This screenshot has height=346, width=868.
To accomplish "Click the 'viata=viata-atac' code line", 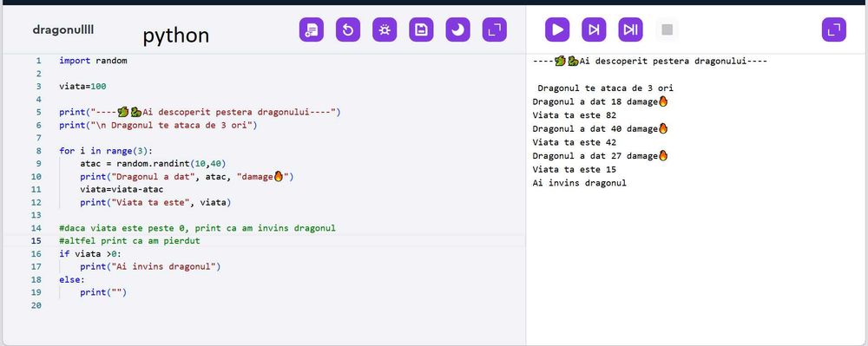I will (122, 190).
